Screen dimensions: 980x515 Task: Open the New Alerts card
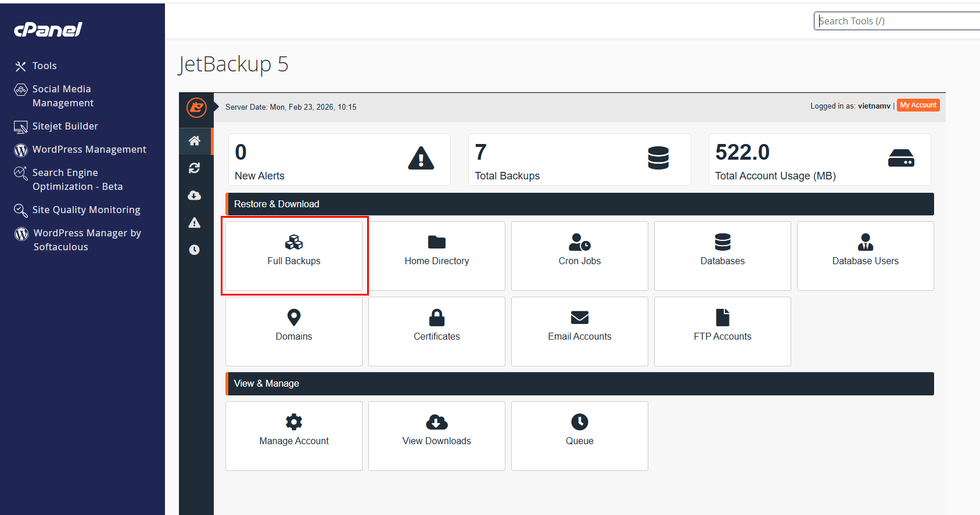(339, 160)
